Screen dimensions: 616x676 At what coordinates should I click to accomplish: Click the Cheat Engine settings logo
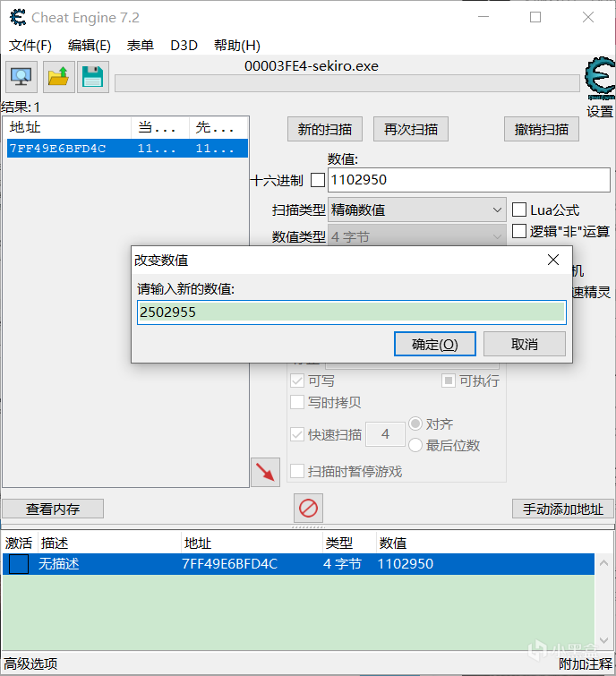point(599,81)
